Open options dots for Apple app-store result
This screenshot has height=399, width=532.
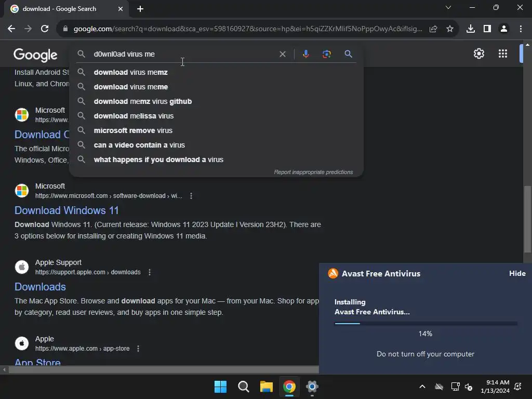pos(138,349)
